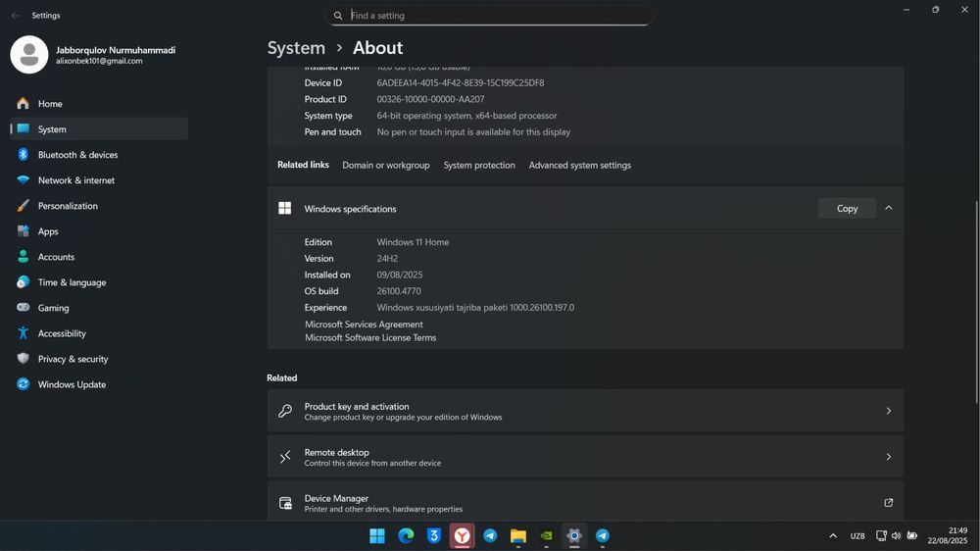Collapse Windows specifications section
The image size is (980, 551).
point(888,208)
